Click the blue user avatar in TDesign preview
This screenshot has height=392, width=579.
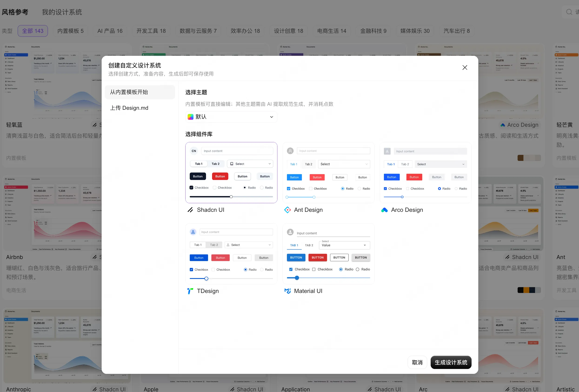pyautogui.click(x=193, y=232)
